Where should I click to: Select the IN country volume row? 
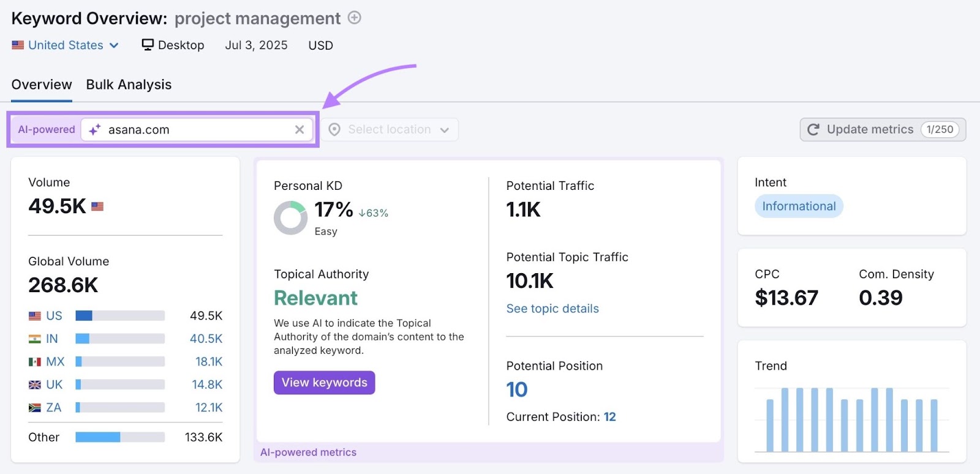tap(125, 339)
